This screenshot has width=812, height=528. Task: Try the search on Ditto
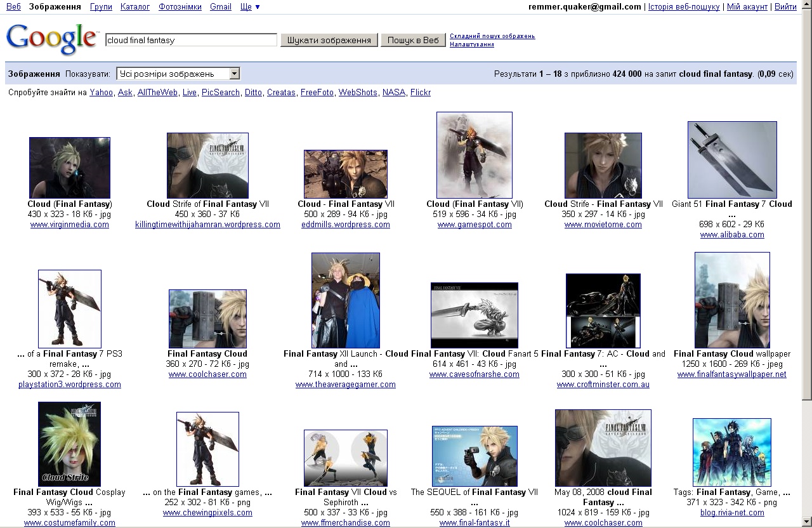[253, 92]
